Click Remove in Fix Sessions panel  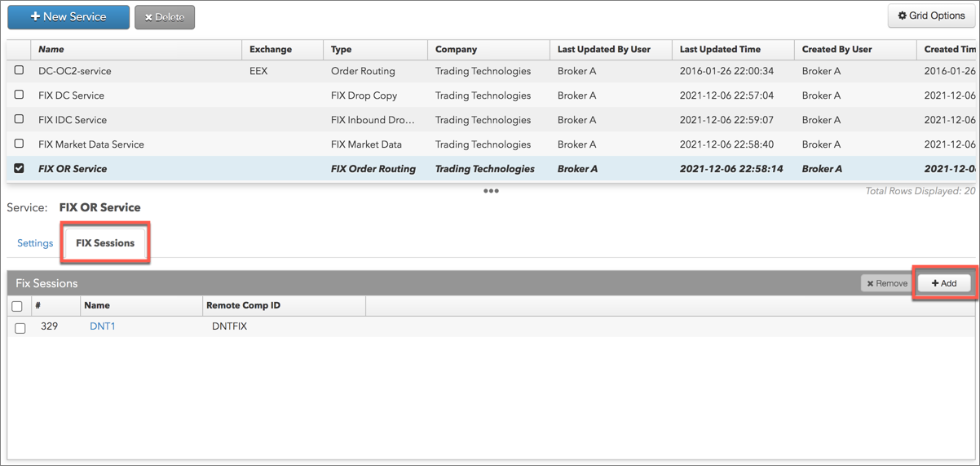pos(886,283)
